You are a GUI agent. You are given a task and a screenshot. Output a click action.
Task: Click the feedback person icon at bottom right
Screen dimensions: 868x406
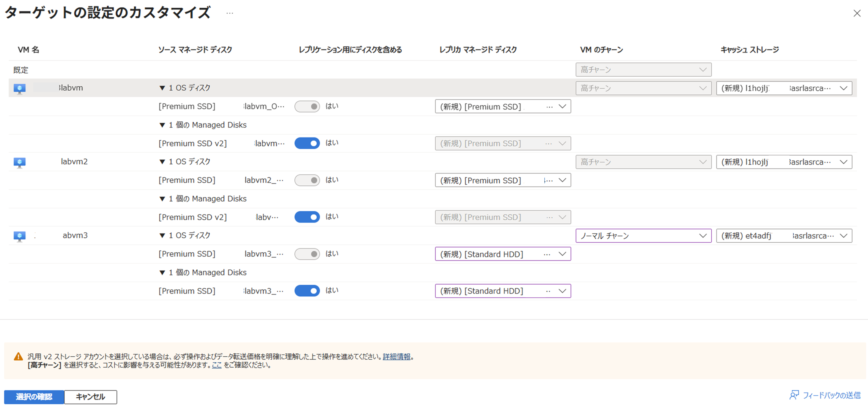tap(794, 395)
